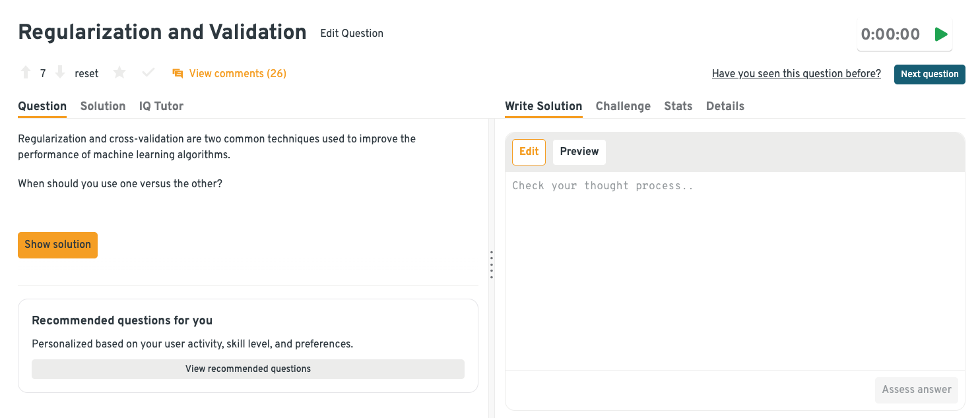
Task: Click the comments speech bubble icon
Action: pyautogui.click(x=178, y=73)
